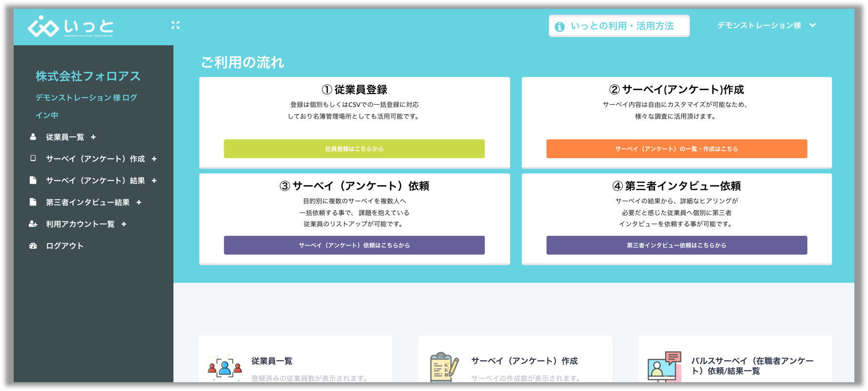Expand サーベイ（アンケート）作成 submenu plus sign
Viewport: 868px width, 391px height.
pyautogui.click(x=154, y=159)
